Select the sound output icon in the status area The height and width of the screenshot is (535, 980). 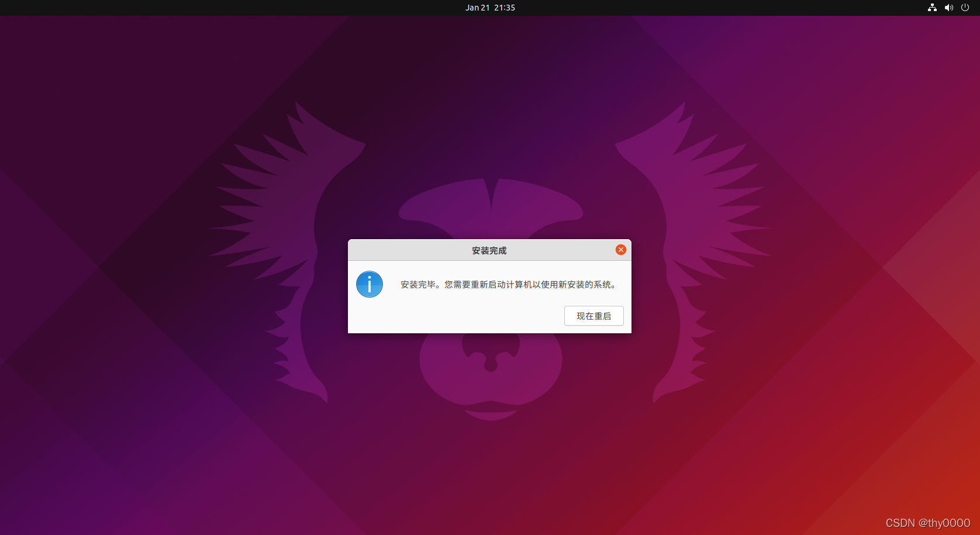(x=948, y=8)
